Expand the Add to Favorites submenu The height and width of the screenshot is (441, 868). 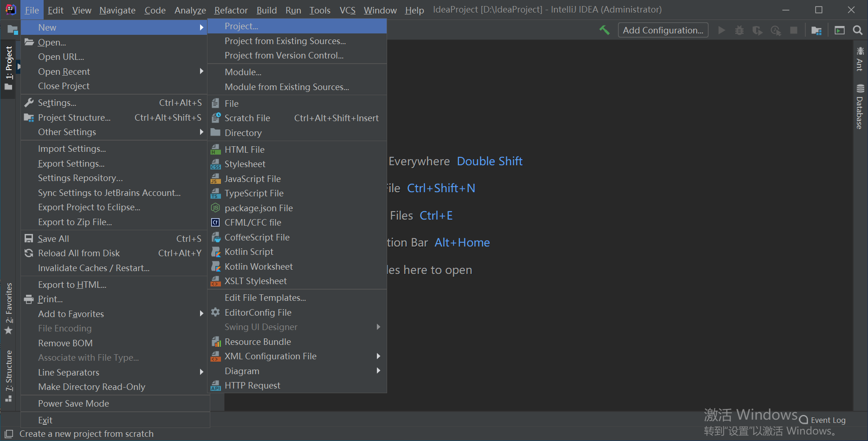pos(201,314)
